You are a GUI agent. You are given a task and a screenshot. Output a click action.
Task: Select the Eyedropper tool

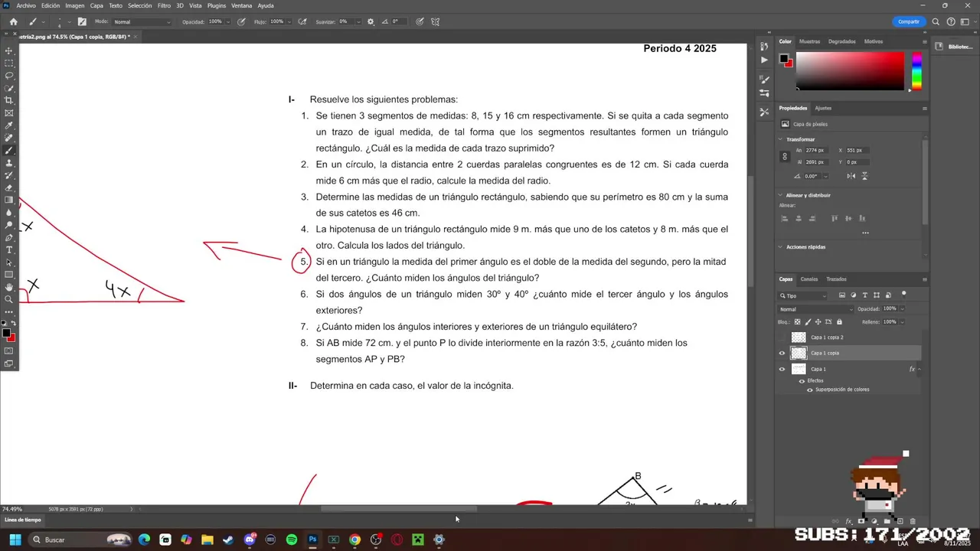(x=9, y=126)
